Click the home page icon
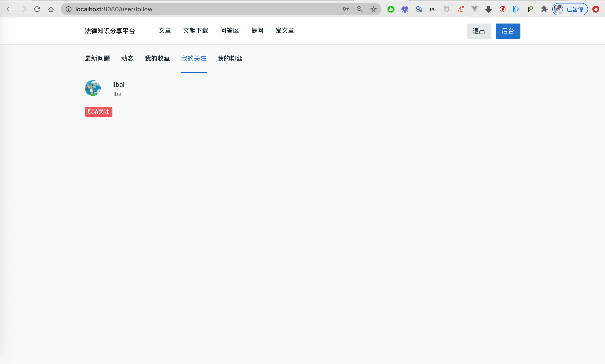Screen dimensions: 605x364 (51, 9)
